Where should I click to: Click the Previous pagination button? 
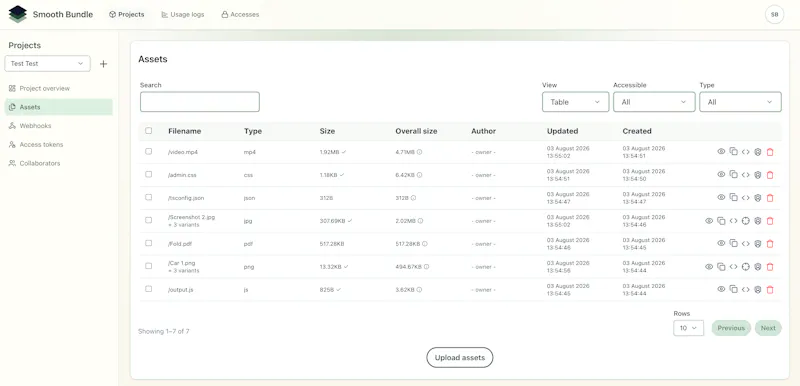[x=731, y=328]
